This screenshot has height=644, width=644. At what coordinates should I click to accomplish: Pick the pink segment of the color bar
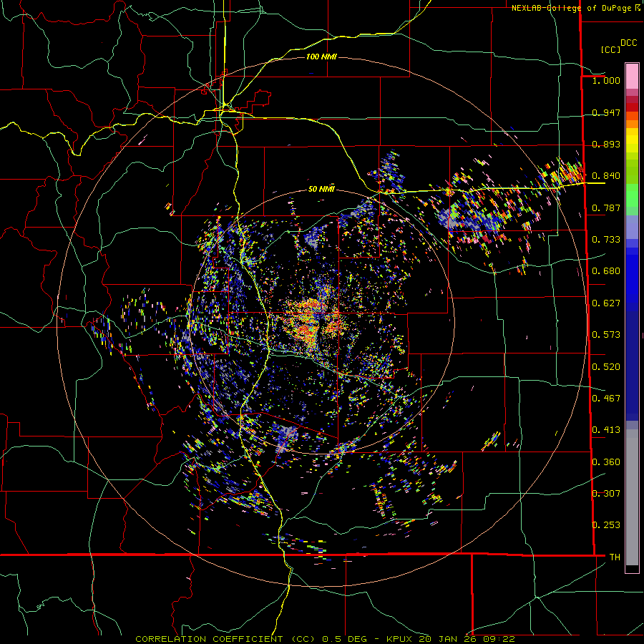click(x=632, y=76)
